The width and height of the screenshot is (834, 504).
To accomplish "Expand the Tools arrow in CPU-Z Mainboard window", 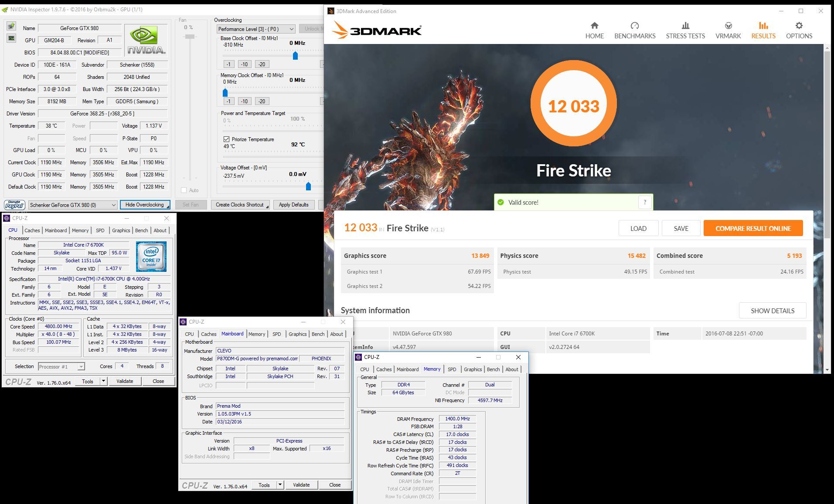I will pos(280,485).
